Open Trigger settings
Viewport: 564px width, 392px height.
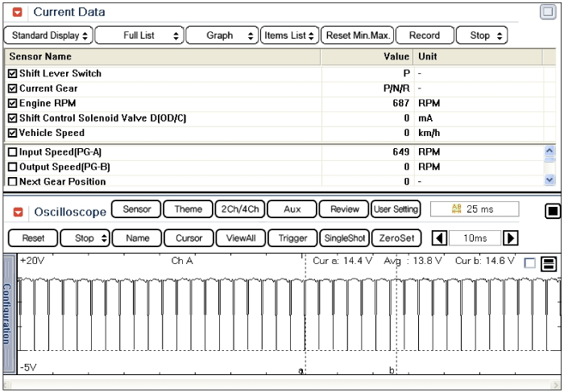click(292, 238)
